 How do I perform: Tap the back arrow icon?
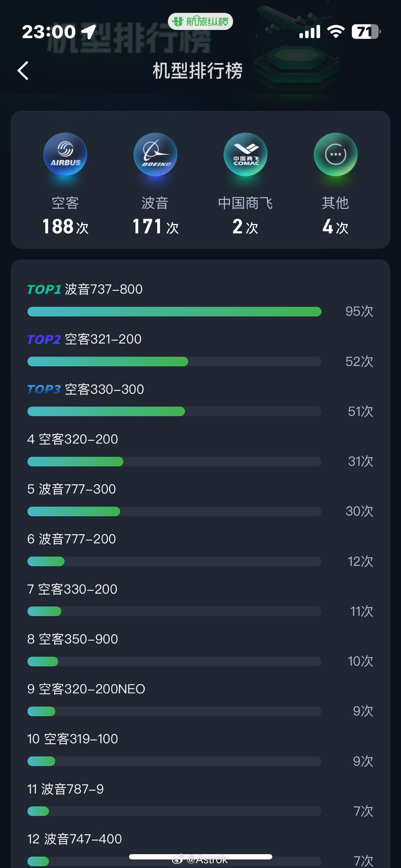[x=23, y=71]
